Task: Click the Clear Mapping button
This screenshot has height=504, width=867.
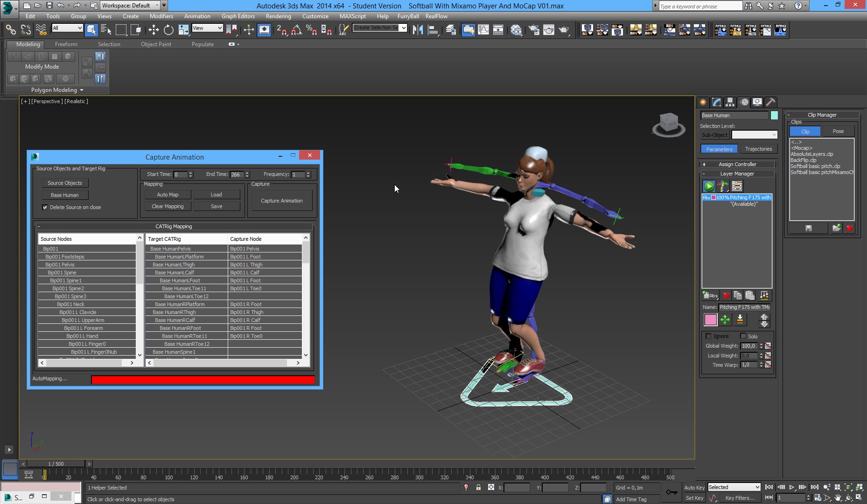Action: [x=168, y=206]
